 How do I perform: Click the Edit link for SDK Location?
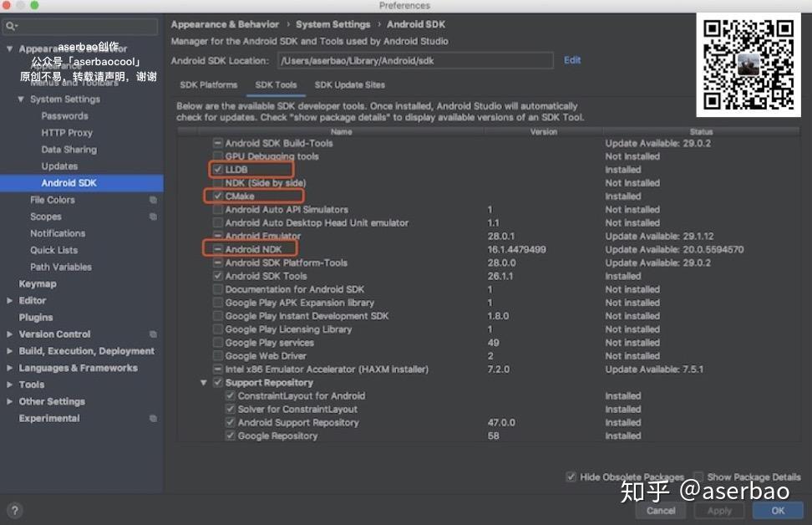(572, 60)
